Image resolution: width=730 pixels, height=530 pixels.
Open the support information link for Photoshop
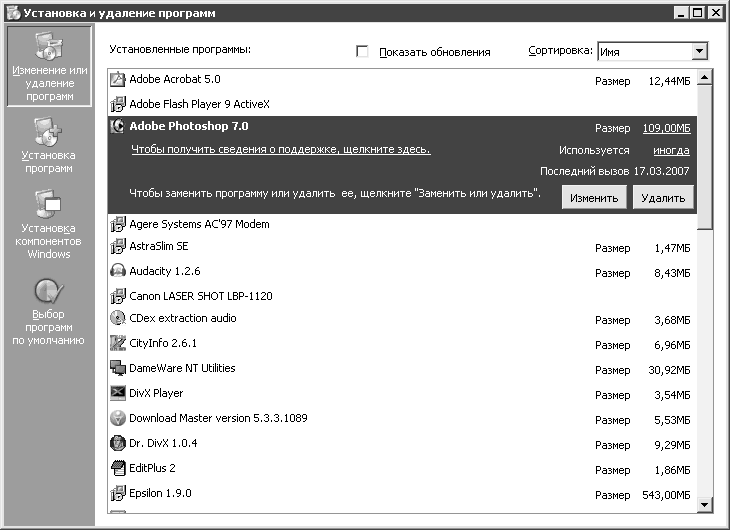tap(281, 149)
